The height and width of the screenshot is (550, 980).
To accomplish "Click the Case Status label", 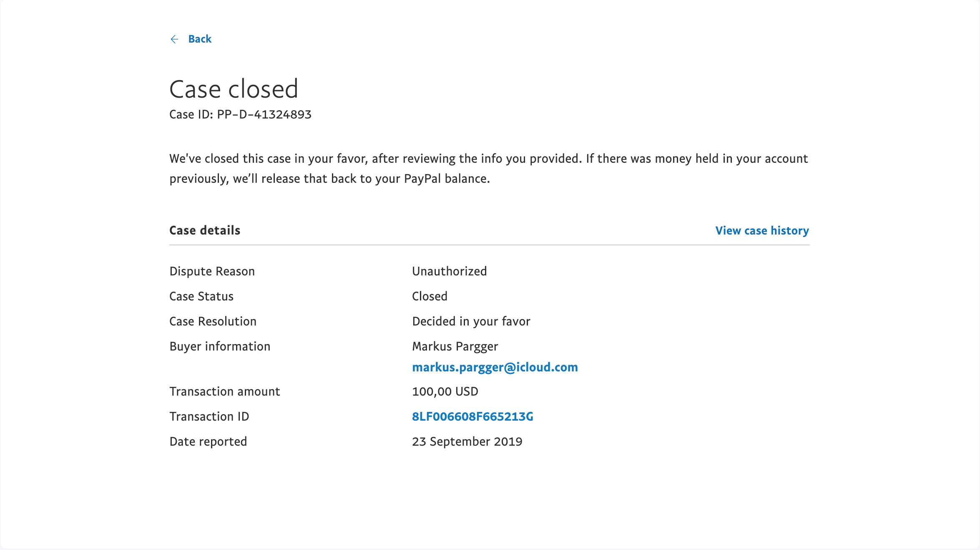I will 201,296.
